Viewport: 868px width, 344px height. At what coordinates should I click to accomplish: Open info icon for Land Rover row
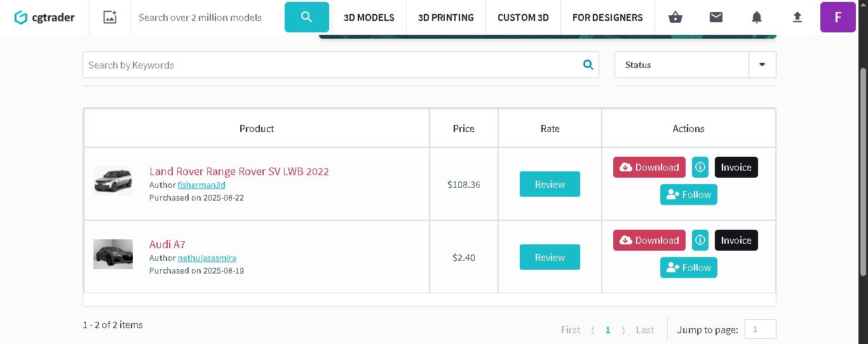pyautogui.click(x=700, y=168)
